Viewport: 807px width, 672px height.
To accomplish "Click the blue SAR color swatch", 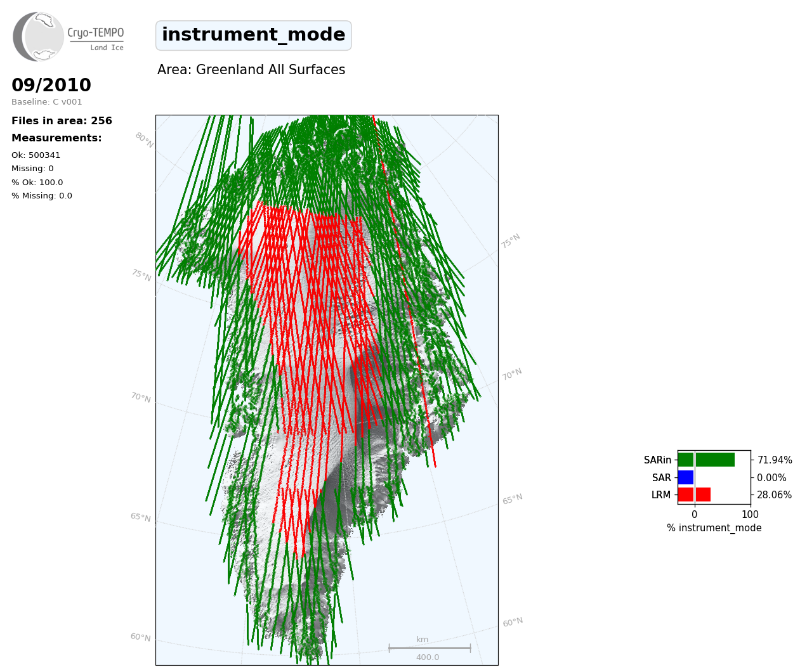I will pos(686,477).
